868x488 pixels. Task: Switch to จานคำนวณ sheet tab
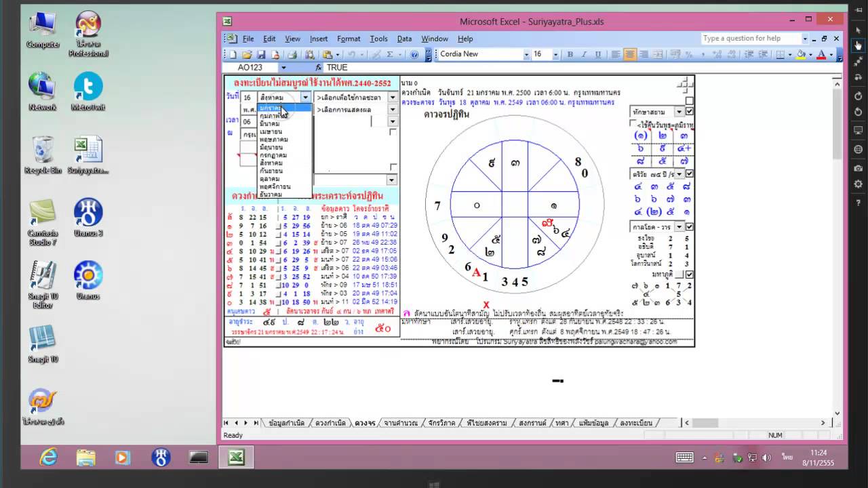(401, 423)
